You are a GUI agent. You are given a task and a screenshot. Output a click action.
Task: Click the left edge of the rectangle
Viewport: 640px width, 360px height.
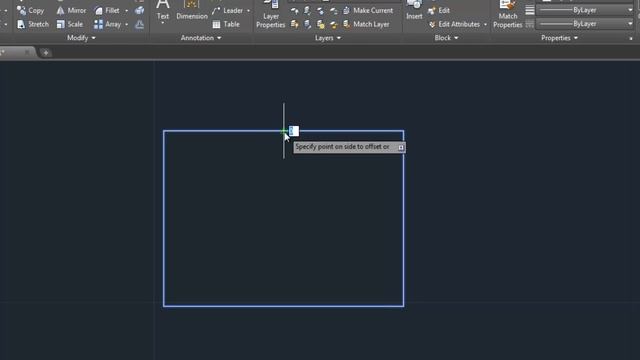pos(164,218)
